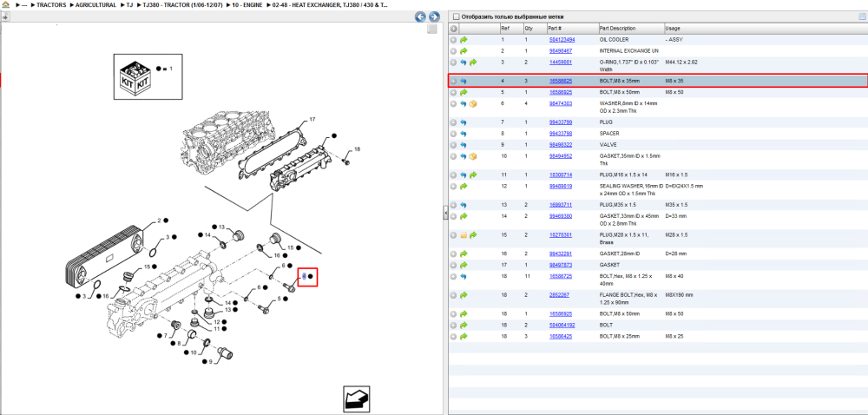Click the pin panel icon above diagram

tap(5, 16)
